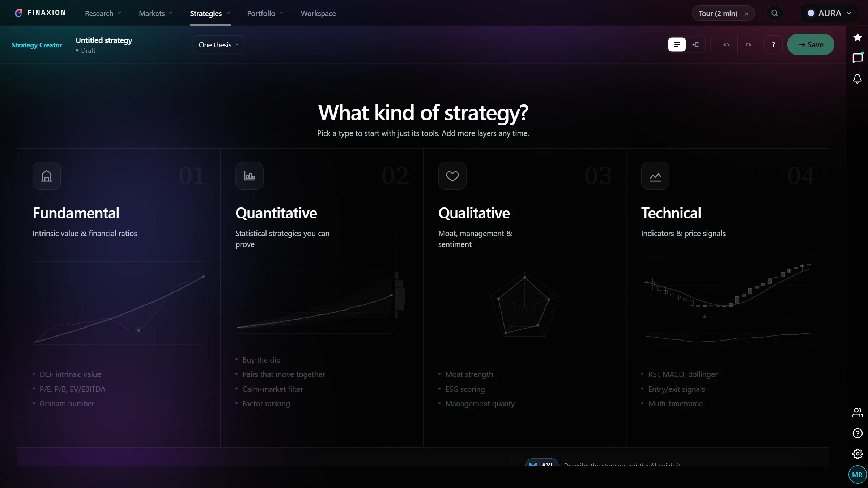868x488 pixels.
Task: Open the favorites star icon in the sidebar
Action: 858,37
